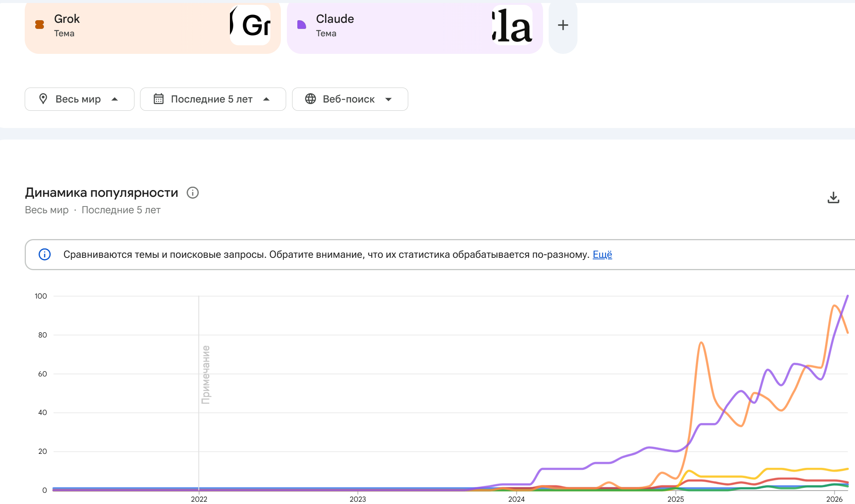Viewport: 855px width, 504px height.
Task: Click the location pin icon in Весь мир
Action: coord(43,99)
